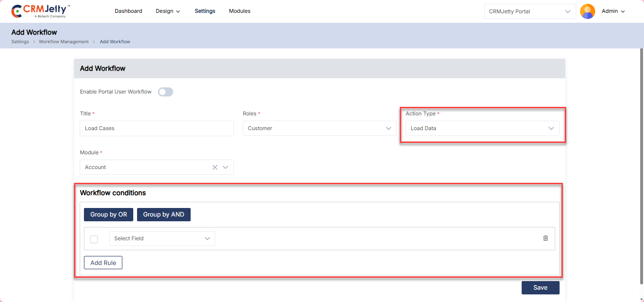Open the Roles dropdown showing Customer
Viewport: 644px width, 302px height.
tap(319, 128)
